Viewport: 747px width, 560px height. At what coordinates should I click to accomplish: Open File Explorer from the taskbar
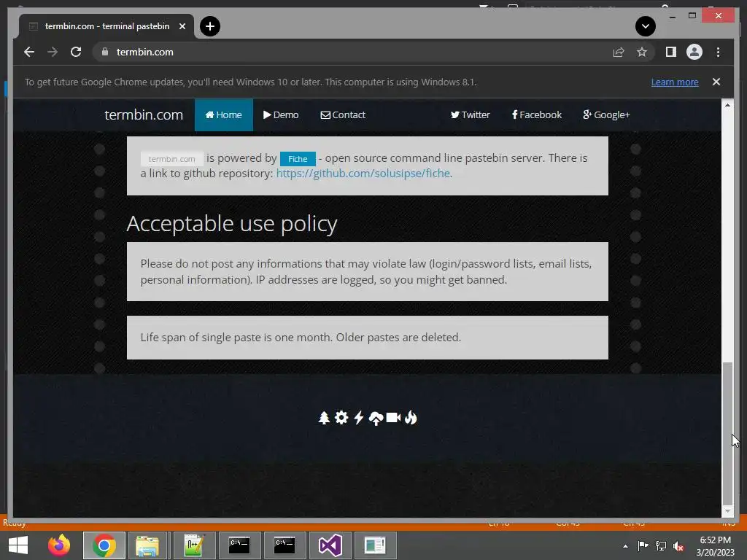pos(147,545)
